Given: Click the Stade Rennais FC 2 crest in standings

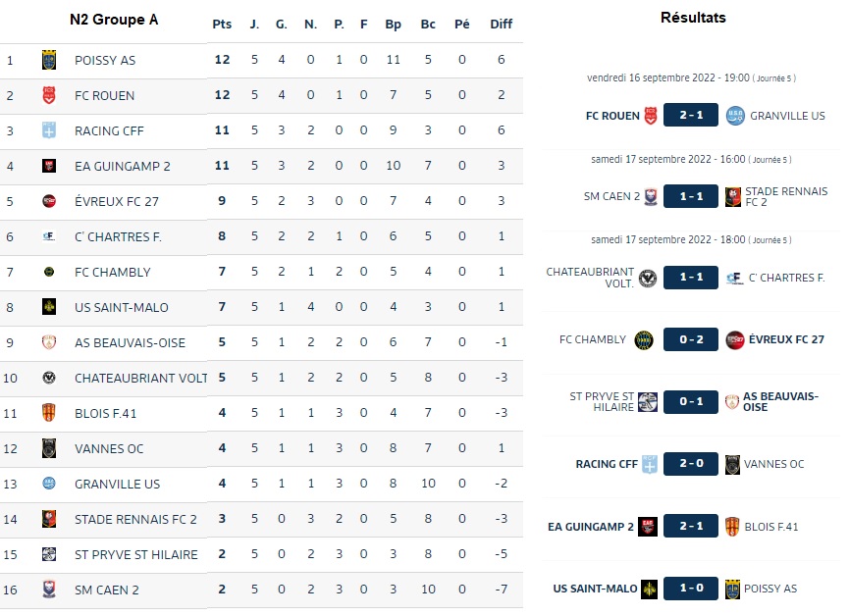Looking at the screenshot, I should click(49, 519).
